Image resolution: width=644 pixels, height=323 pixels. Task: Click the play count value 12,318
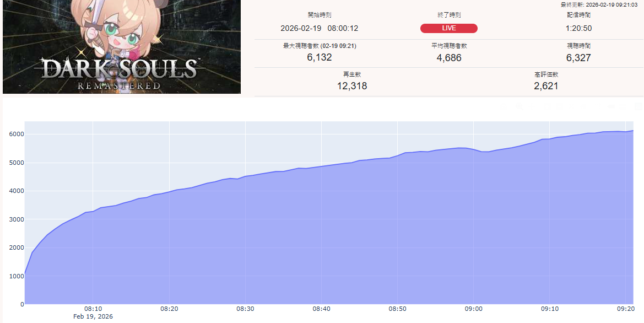tap(352, 86)
